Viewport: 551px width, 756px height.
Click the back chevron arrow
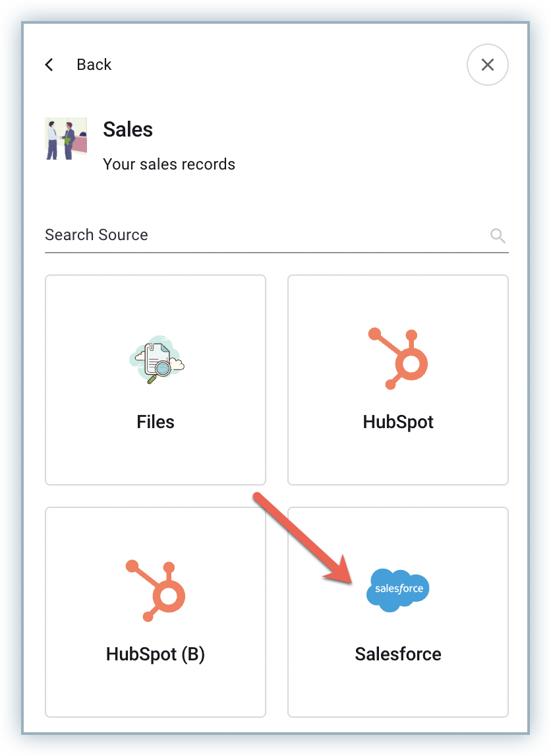(x=49, y=65)
